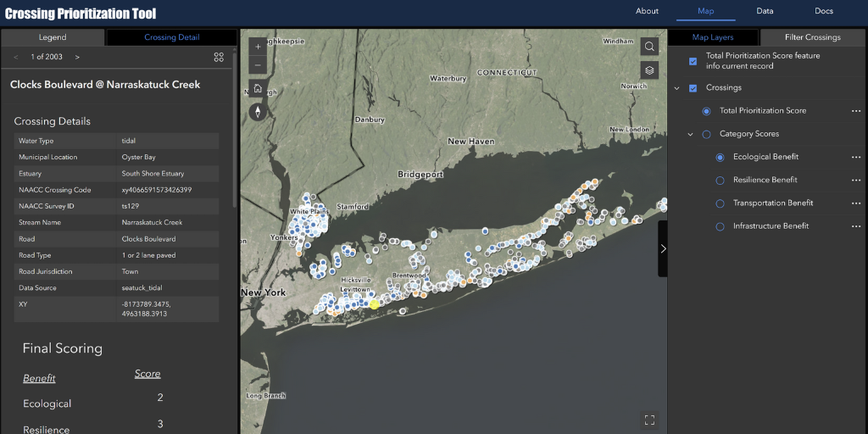Open options for Ecological Benefit layer
The image size is (868, 434).
pyautogui.click(x=856, y=157)
